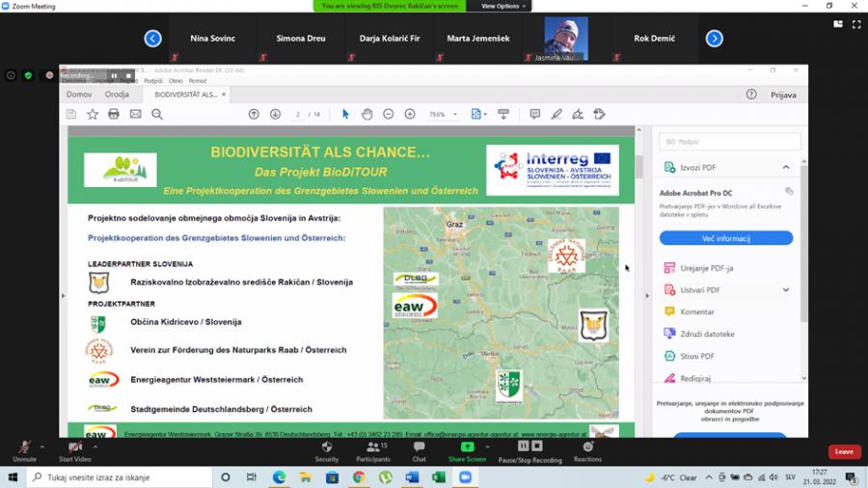
Task: Select the arrow selection tool
Action: point(345,114)
